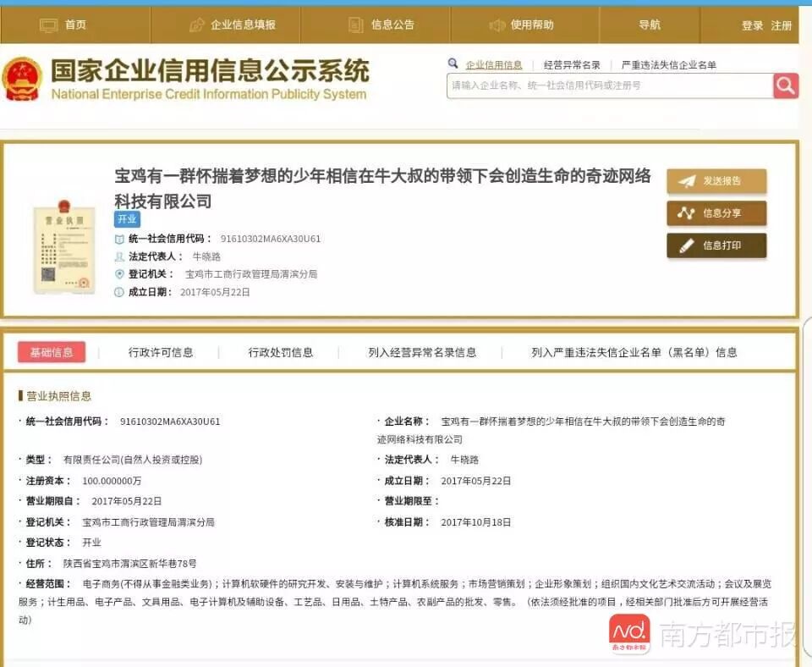Click 宝鸡市工商行政管理局渭滨分局 in 营业执照信息 section
This screenshot has height=667, width=812.
click(148, 522)
